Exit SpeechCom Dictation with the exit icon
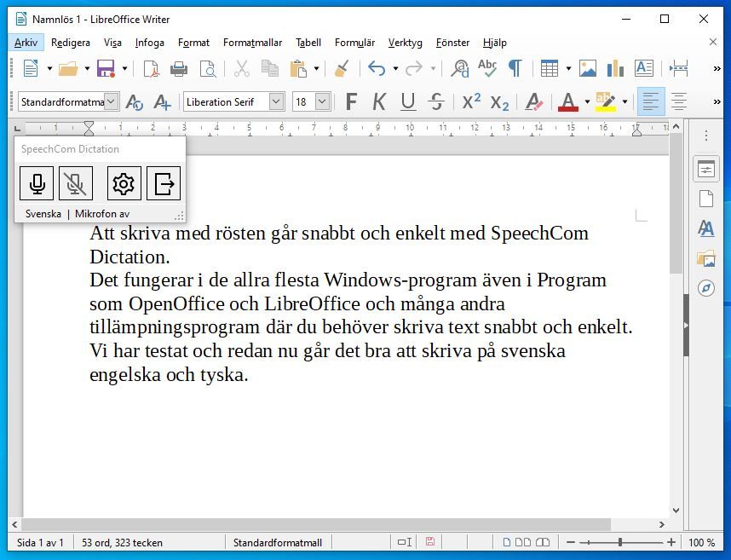 [164, 183]
